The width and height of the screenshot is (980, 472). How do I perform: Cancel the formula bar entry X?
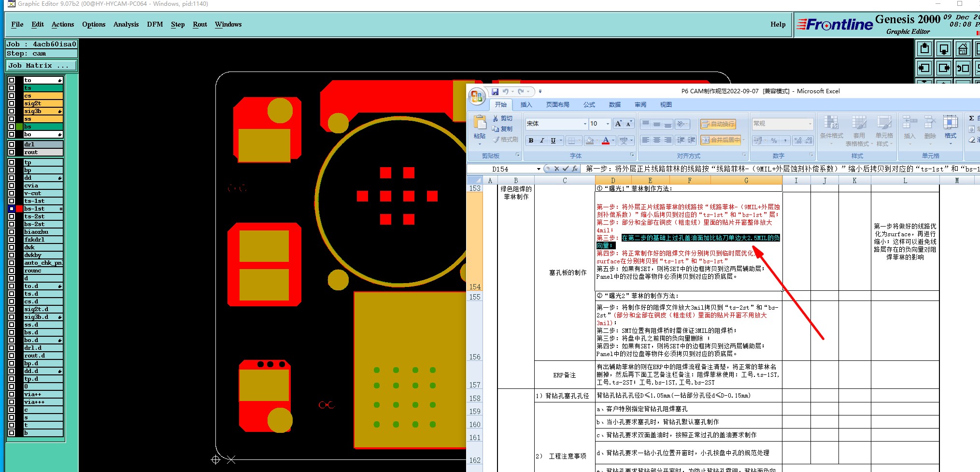click(556, 169)
